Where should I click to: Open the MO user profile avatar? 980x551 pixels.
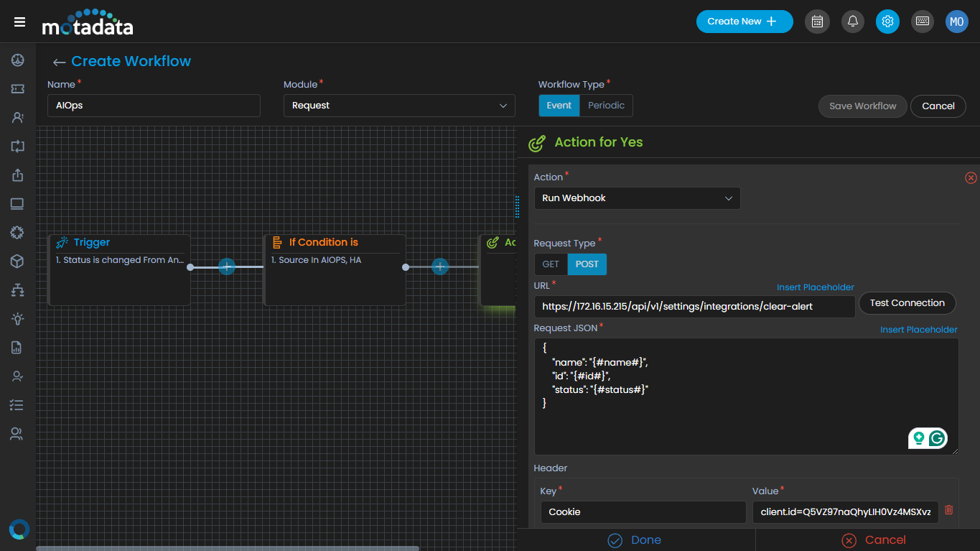[x=957, y=22]
